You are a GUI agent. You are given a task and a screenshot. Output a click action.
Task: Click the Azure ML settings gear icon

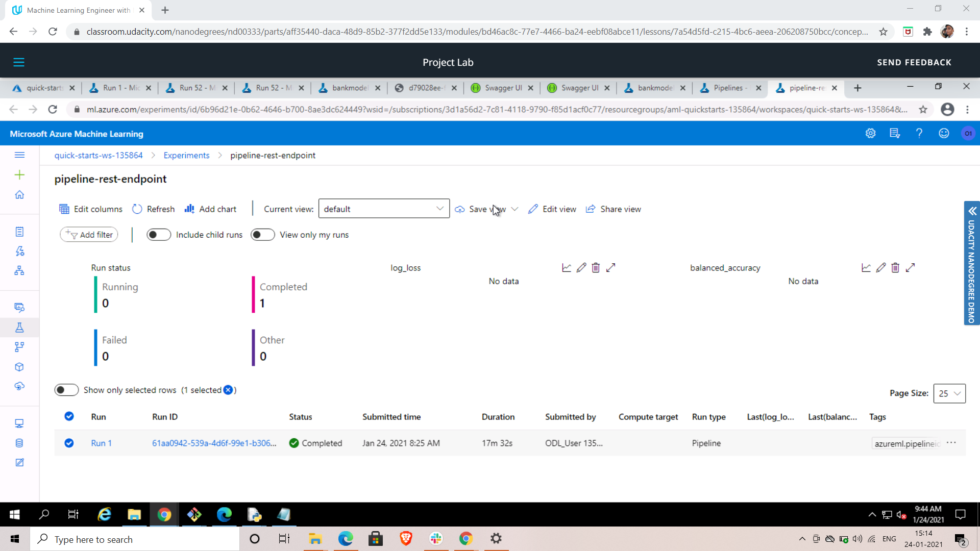pyautogui.click(x=870, y=134)
